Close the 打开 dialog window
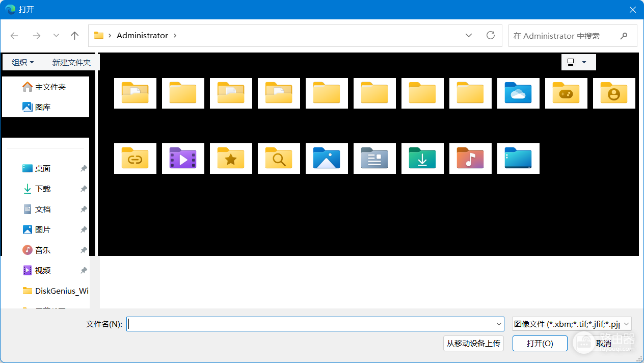The image size is (644, 363). (632, 10)
